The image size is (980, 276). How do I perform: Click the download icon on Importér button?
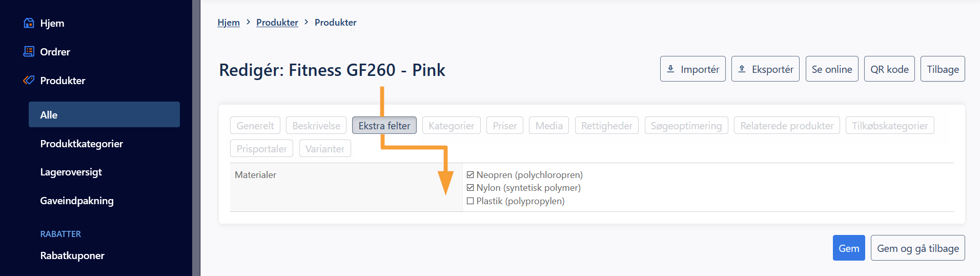(x=670, y=69)
